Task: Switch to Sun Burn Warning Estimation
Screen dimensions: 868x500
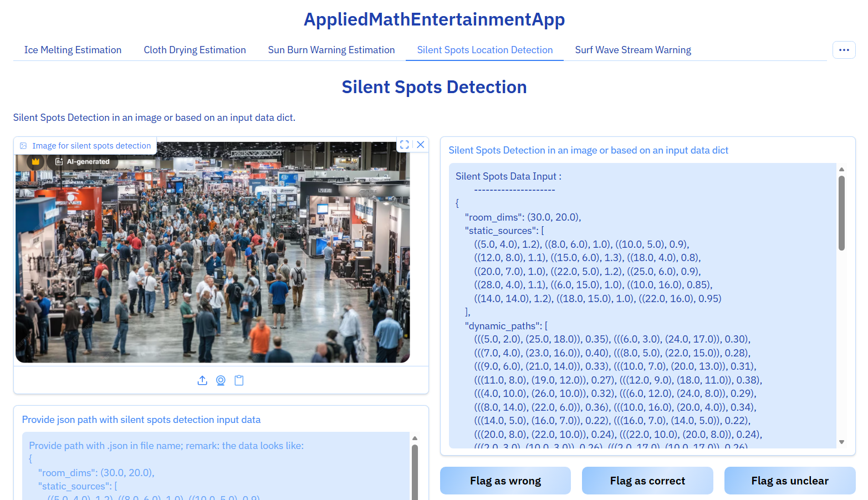Action: (331, 50)
